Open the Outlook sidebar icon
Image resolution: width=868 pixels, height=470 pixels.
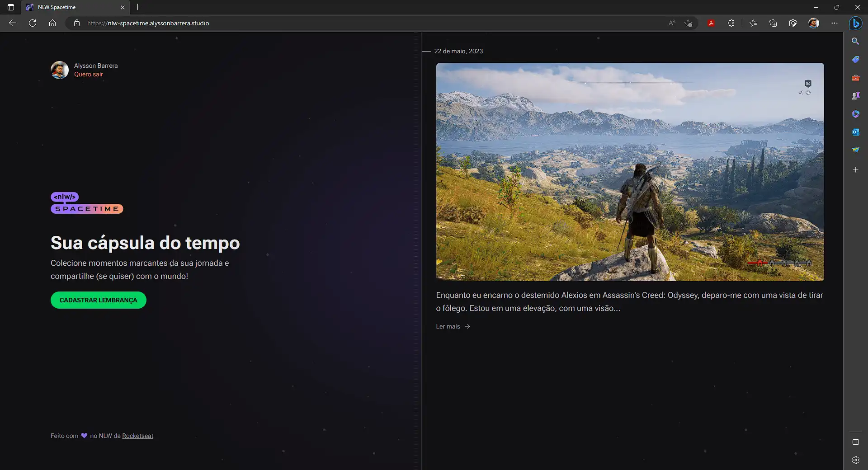coord(856,132)
